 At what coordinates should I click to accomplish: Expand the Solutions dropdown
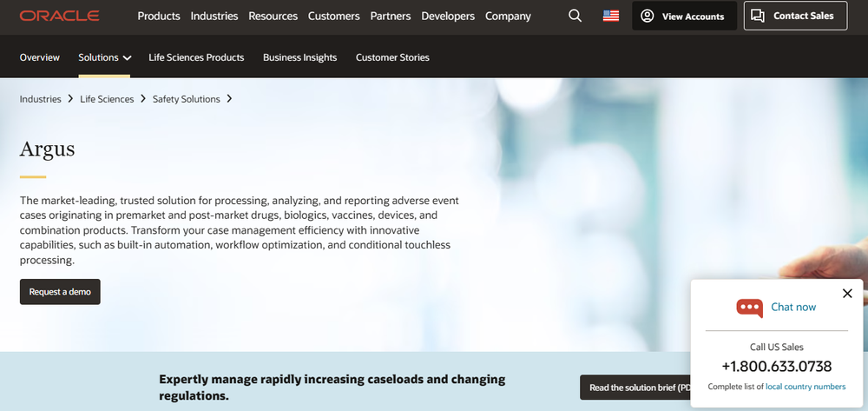point(104,57)
